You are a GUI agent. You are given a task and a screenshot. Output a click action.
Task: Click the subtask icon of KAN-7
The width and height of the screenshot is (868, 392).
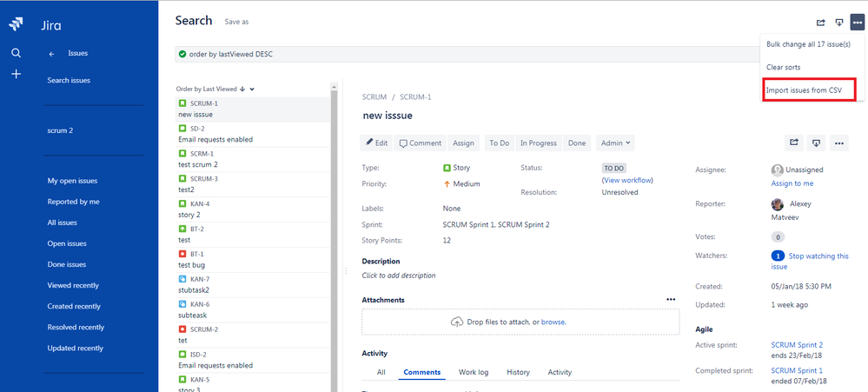182,279
